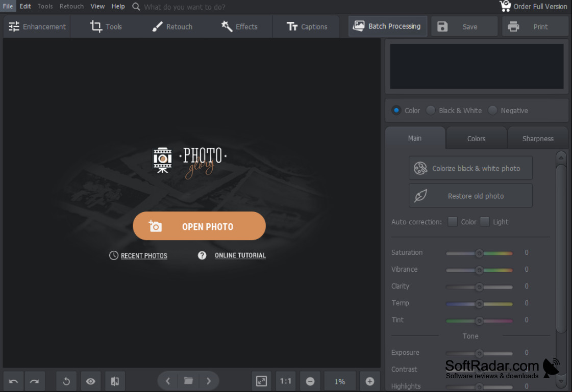Adjust the Tint slider
Image resolution: width=572 pixels, height=392 pixels.
479,321
